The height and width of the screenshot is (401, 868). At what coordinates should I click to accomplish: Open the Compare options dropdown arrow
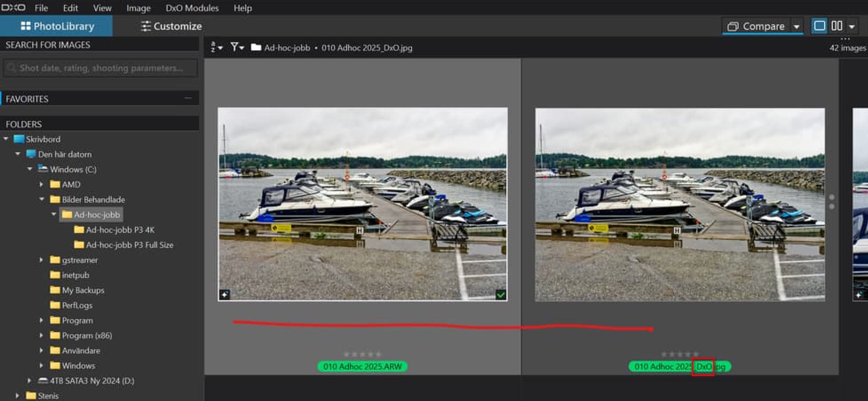point(797,27)
